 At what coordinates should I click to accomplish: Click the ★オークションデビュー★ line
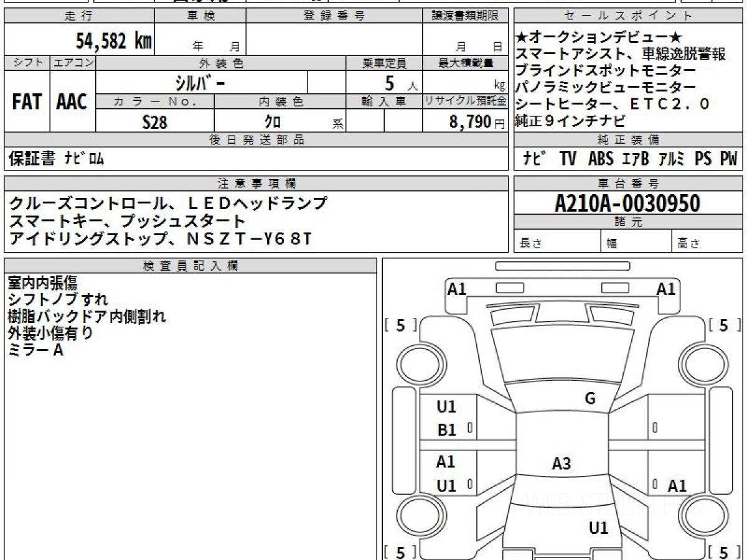coord(599,38)
